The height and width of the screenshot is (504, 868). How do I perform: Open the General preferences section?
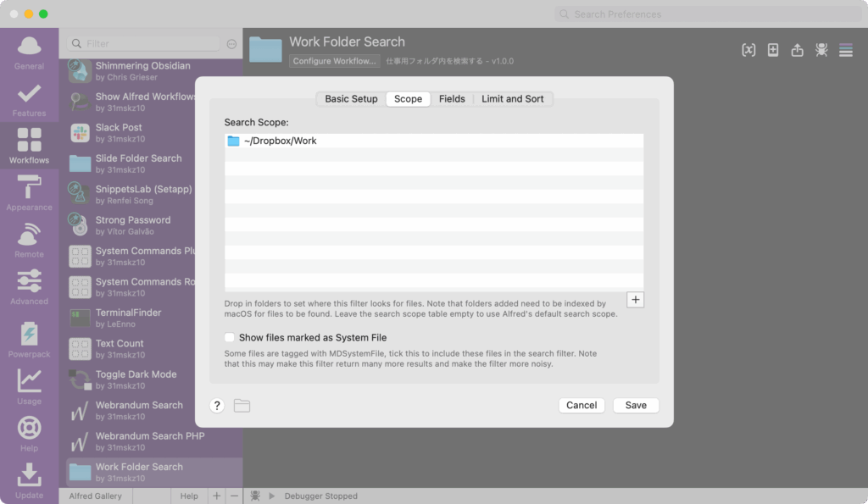29,53
